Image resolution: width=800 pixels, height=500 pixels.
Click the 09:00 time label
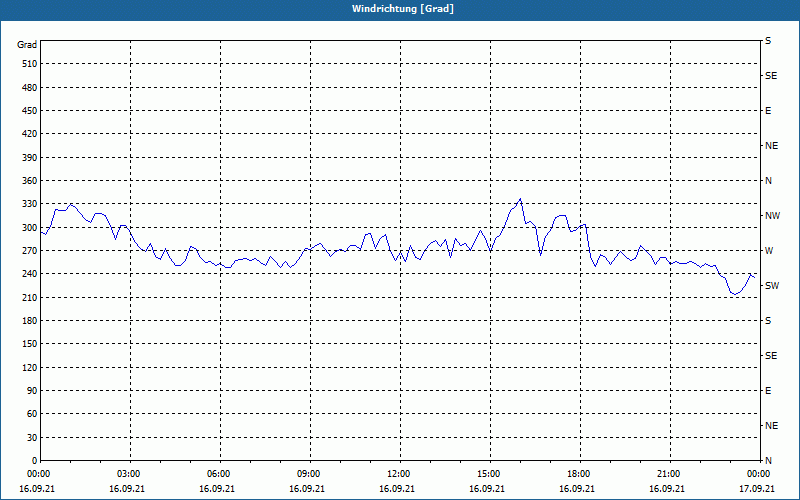point(309,474)
